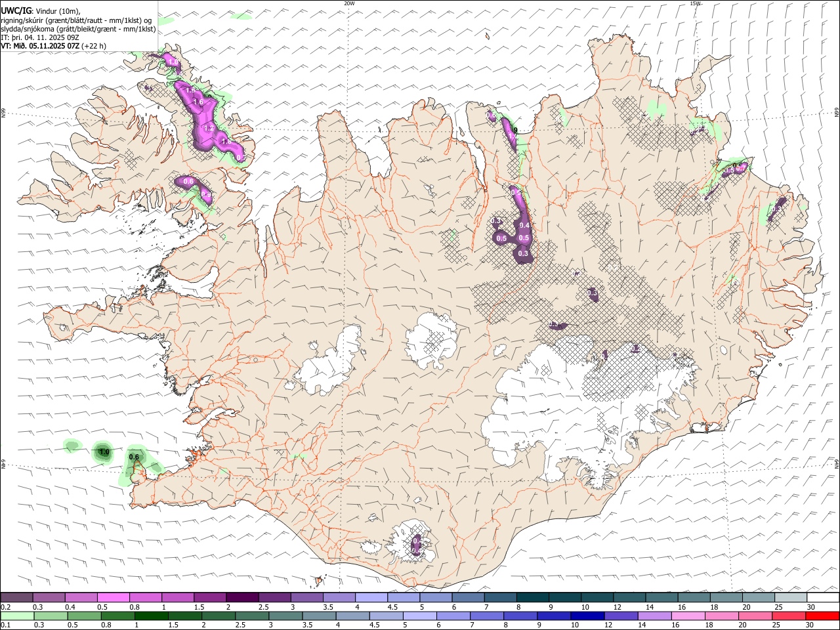Click the 20W longitude label
The width and height of the screenshot is (840, 630).
[x=349, y=3]
